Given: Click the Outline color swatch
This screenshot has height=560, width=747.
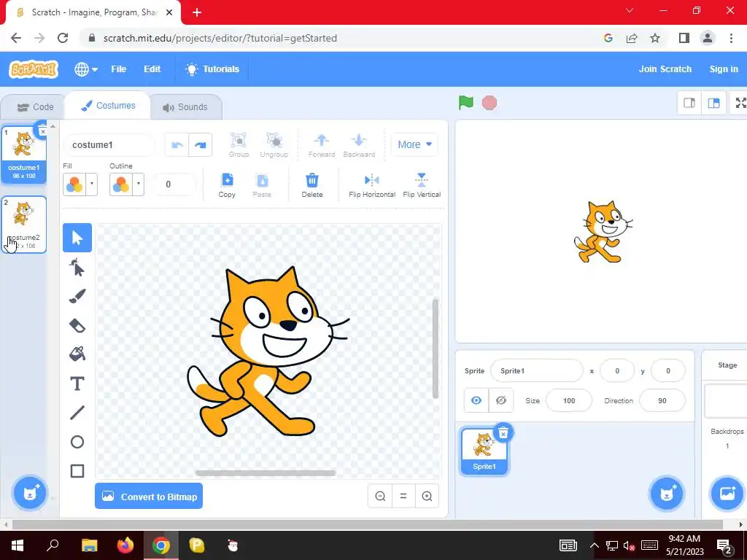Looking at the screenshot, I should 121,184.
